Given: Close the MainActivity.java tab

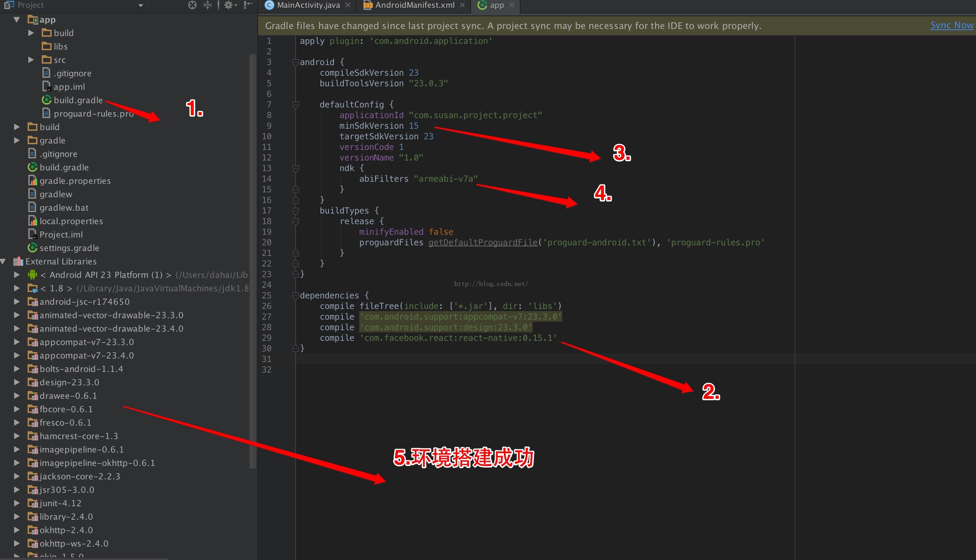Looking at the screenshot, I should point(348,5).
